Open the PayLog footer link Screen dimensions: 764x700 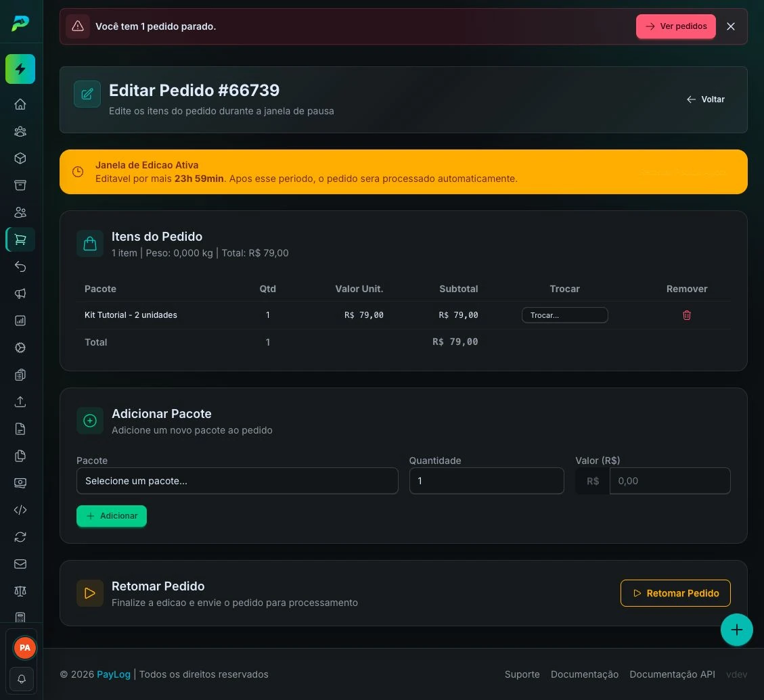click(114, 674)
